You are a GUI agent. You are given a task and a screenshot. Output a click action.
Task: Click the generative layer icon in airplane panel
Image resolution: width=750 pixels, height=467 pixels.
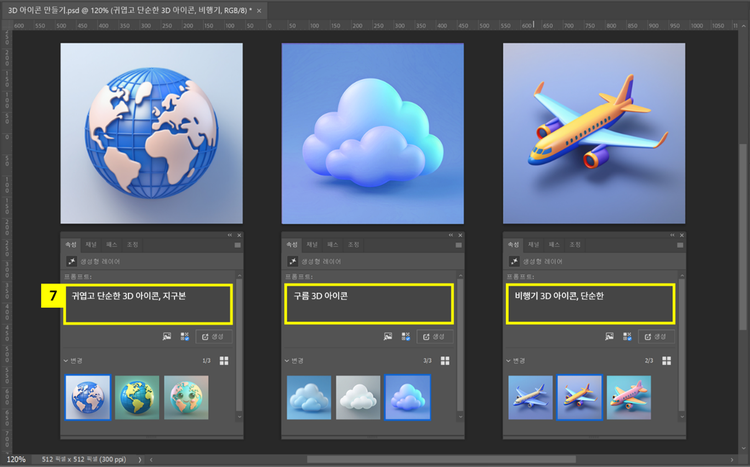[x=514, y=261]
